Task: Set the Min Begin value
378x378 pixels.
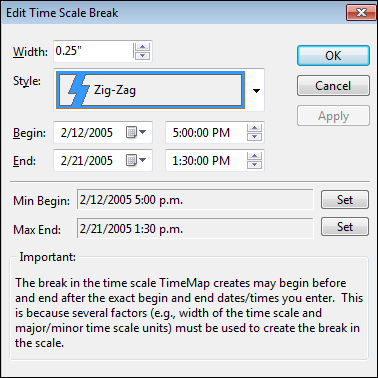Action: [x=345, y=200]
